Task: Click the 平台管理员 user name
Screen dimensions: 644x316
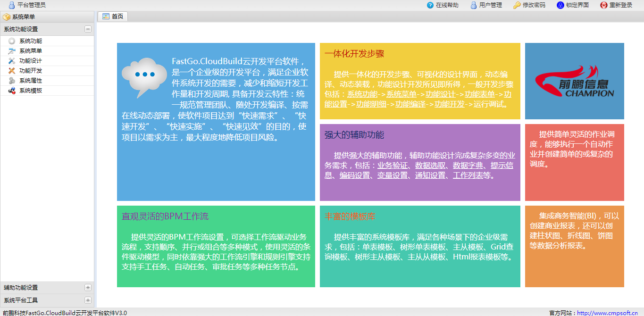Action: pyautogui.click(x=32, y=5)
